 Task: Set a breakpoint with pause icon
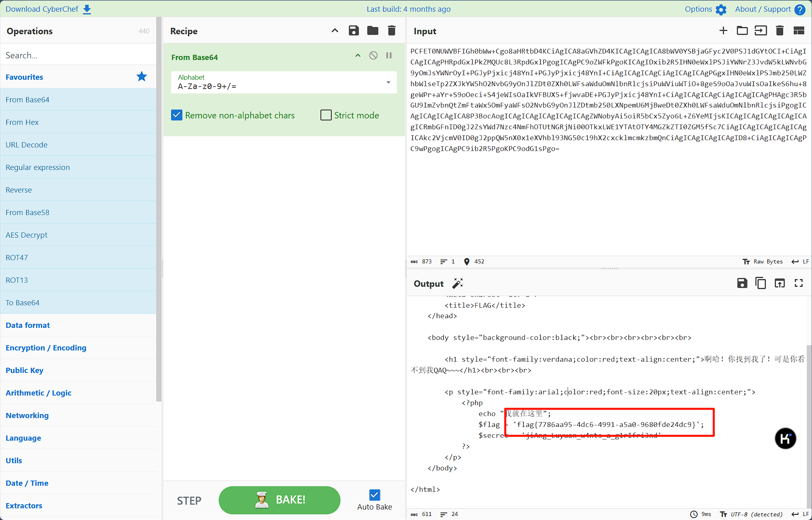(389, 56)
